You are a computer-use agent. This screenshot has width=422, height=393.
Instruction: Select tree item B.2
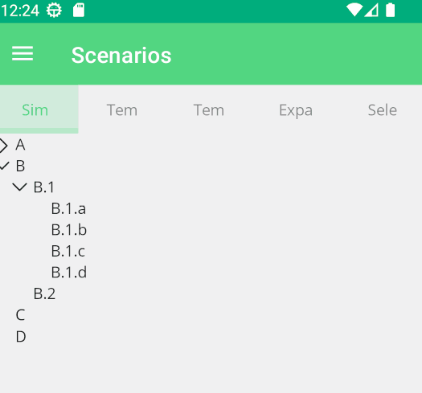[44, 294]
